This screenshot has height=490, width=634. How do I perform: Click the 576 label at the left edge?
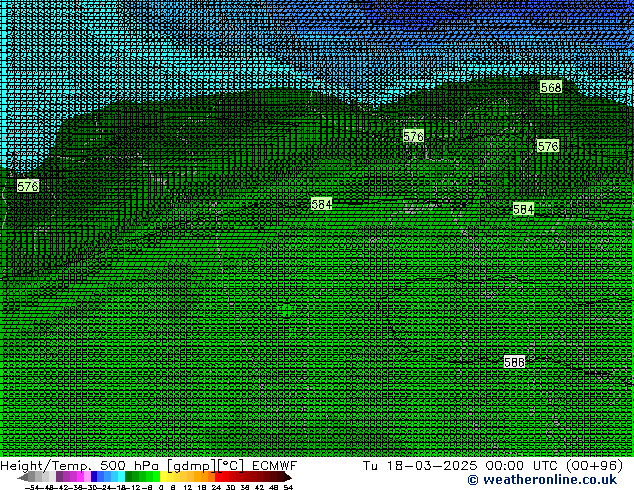(28, 186)
